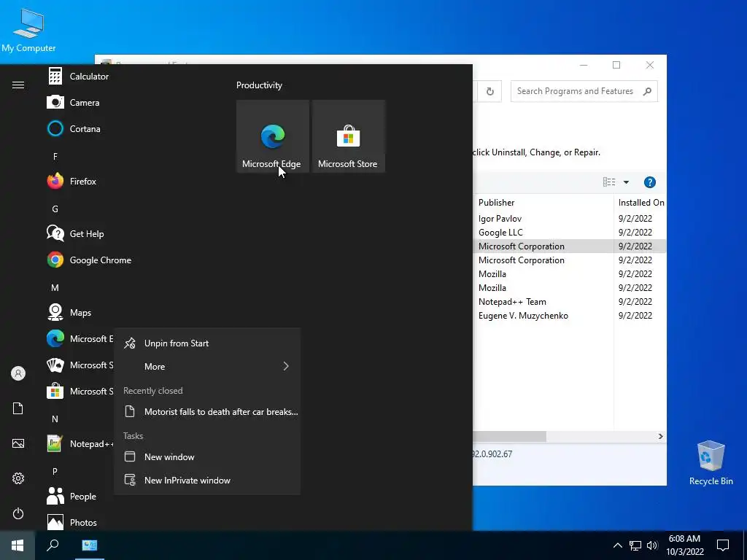Launch the Camera app

click(x=74, y=102)
